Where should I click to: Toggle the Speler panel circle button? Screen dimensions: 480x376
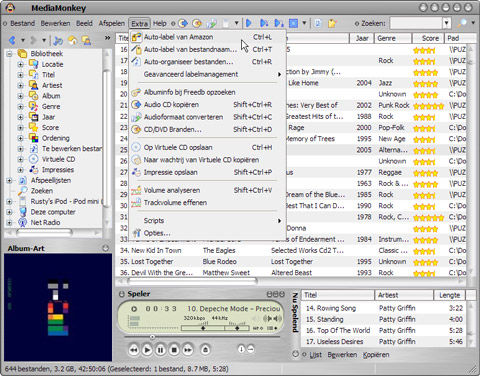pyautogui.click(x=122, y=294)
